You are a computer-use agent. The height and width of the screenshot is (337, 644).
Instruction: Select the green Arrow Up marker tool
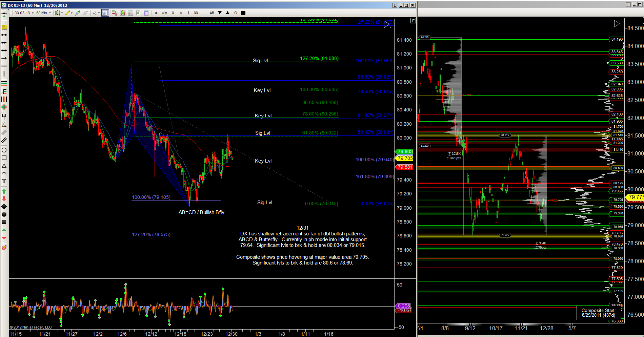pos(4,191)
